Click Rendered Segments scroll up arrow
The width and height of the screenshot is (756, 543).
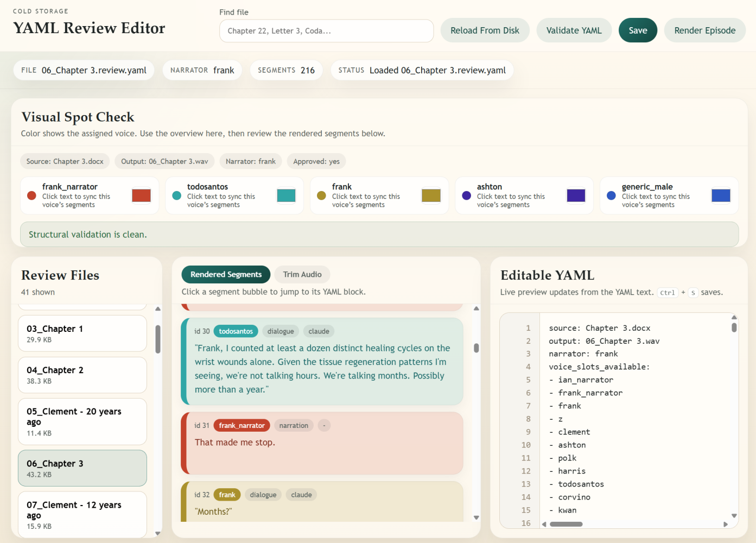(x=476, y=308)
